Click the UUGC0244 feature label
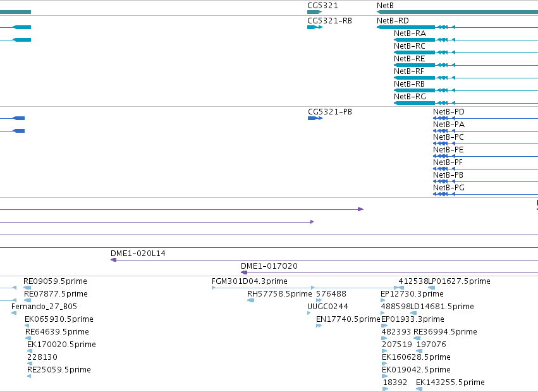 327,307
